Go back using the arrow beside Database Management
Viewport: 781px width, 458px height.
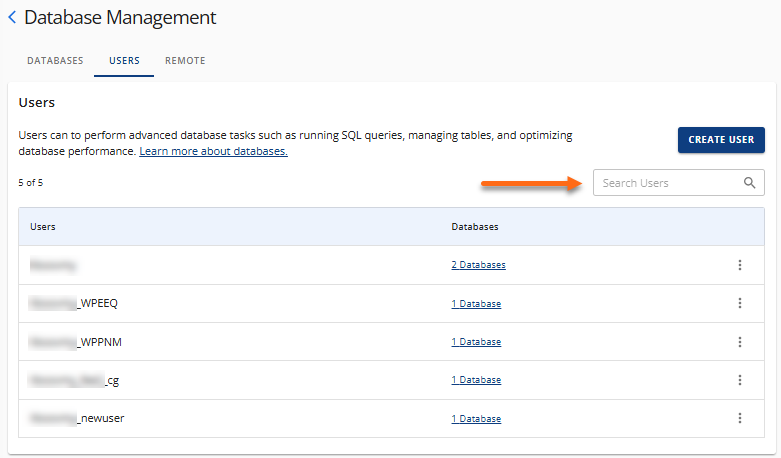[12, 18]
